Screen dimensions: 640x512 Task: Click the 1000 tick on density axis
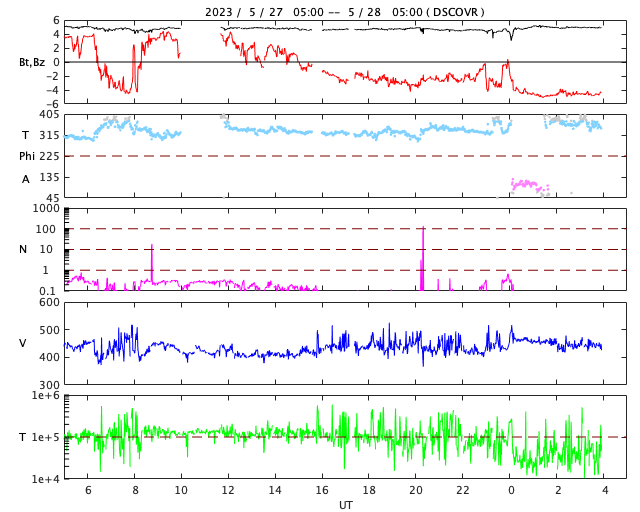pos(46,208)
